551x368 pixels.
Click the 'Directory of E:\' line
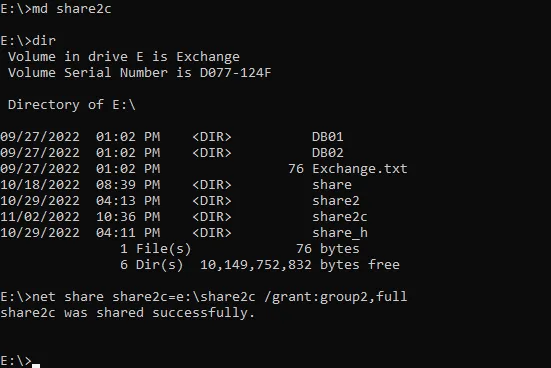[72, 105]
